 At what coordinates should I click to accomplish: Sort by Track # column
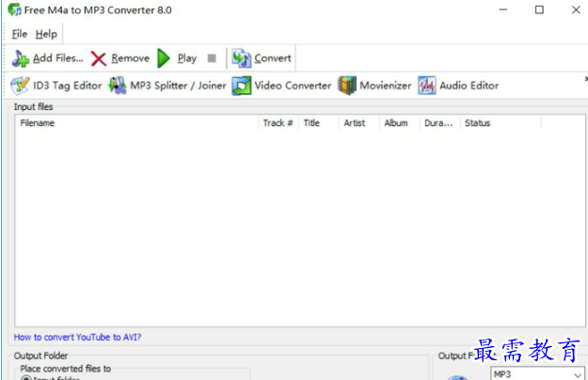point(278,123)
